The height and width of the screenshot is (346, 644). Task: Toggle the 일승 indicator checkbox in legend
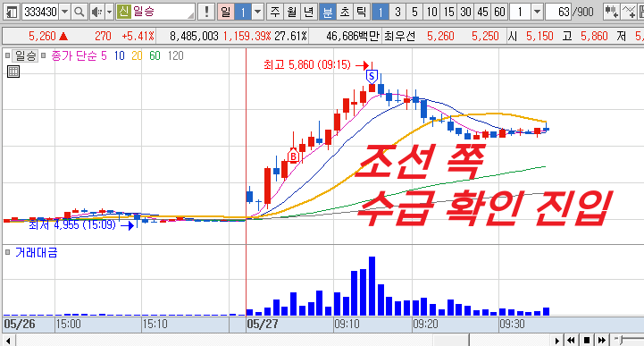pos(7,55)
